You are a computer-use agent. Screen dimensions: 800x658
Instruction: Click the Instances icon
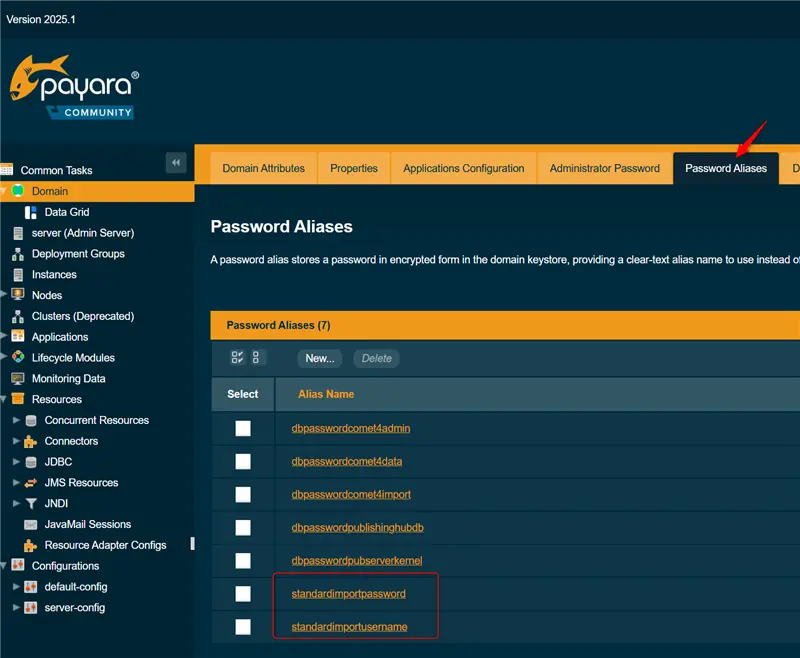click(18, 275)
